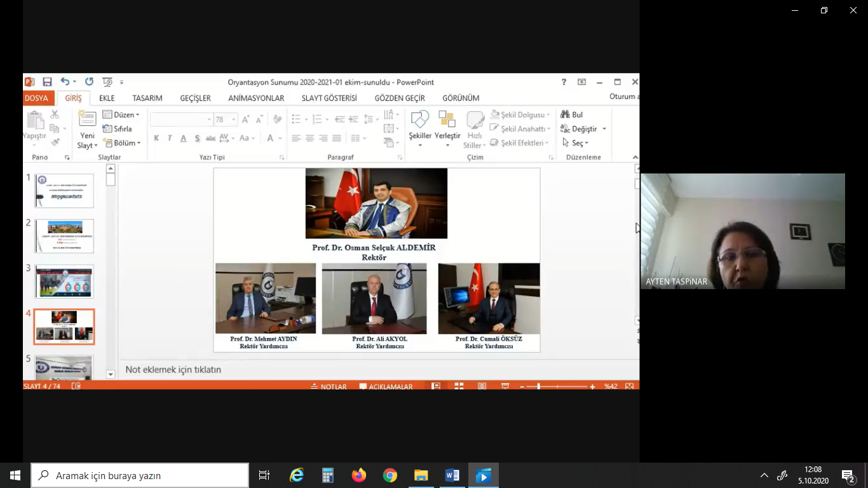Click the Yeni Slayt icon
The image size is (868, 488).
(x=86, y=119)
